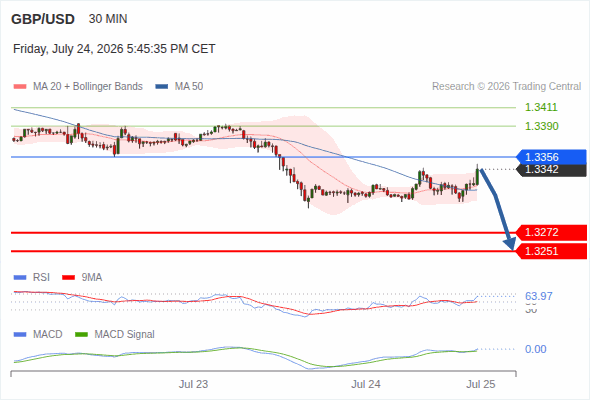Image resolution: width=590 pixels, height=400 pixels.
Task: Click the 1.3272 red support tag
Action: (551, 232)
